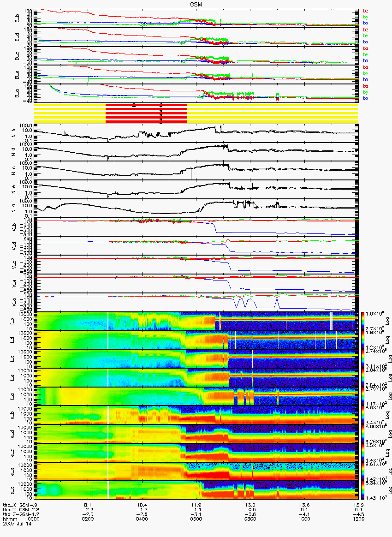Click the V_c velocity axis label
The width and height of the screenshot is (392, 537).
click(14, 265)
